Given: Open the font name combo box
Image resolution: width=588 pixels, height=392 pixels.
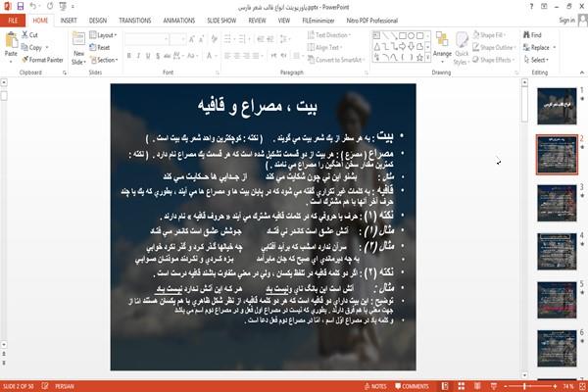Looking at the screenshot, I should tap(146, 39).
